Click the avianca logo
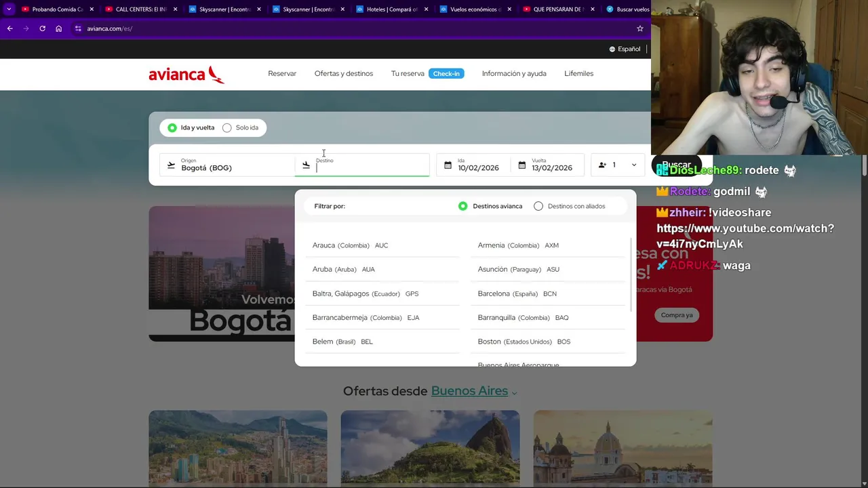 coord(186,74)
